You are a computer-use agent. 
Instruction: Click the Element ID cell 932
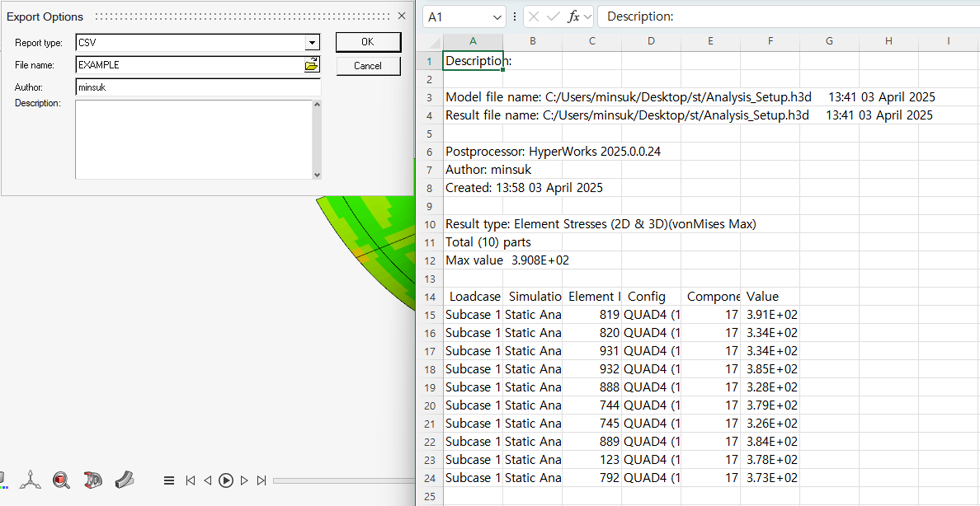592,369
